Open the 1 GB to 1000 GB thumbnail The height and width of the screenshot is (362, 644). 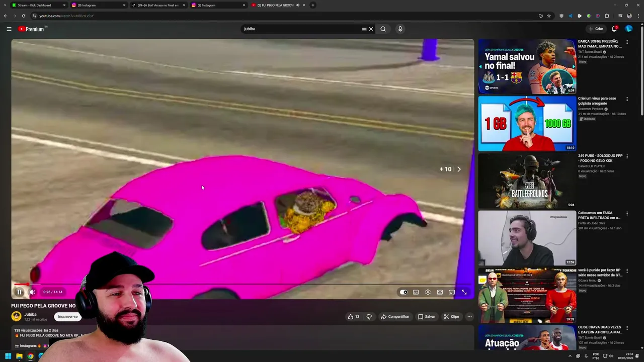pos(527,124)
